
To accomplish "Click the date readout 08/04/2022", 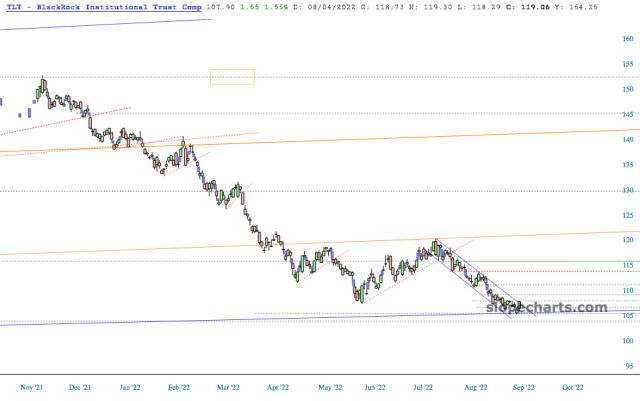I will [331, 7].
